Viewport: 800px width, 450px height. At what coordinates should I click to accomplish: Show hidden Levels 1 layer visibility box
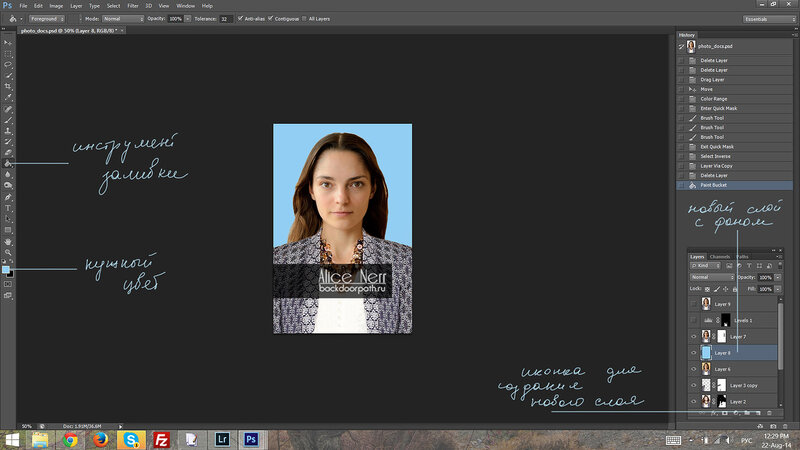coord(693,320)
